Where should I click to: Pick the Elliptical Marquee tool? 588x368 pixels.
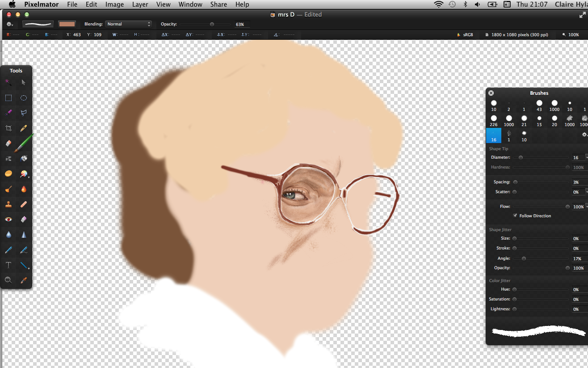point(24,98)
